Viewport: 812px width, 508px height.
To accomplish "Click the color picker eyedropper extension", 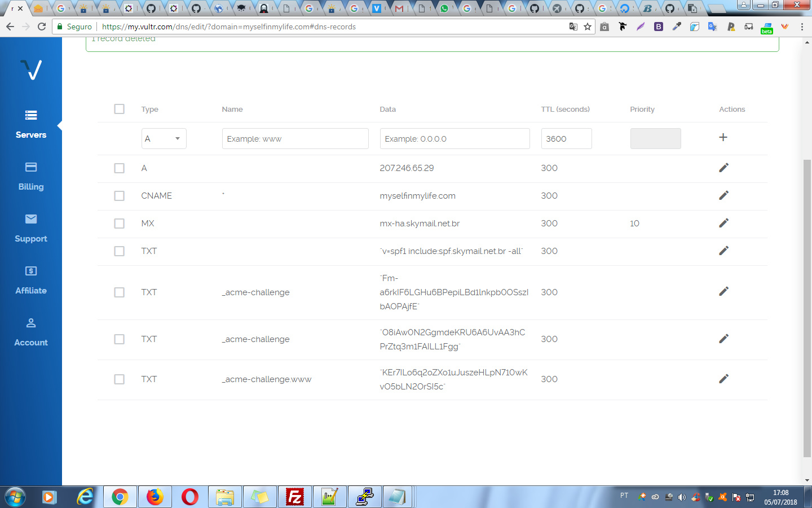I will pyautogui.click(x=677, y=27).
